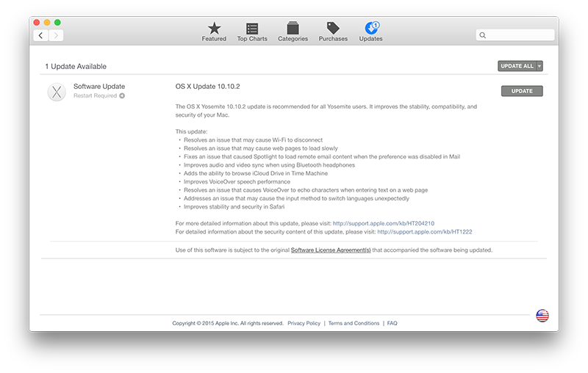The height and width of the screenshot is (373, 588).
Task: Open the HT204210 support link
Action: tap(384, 223)
